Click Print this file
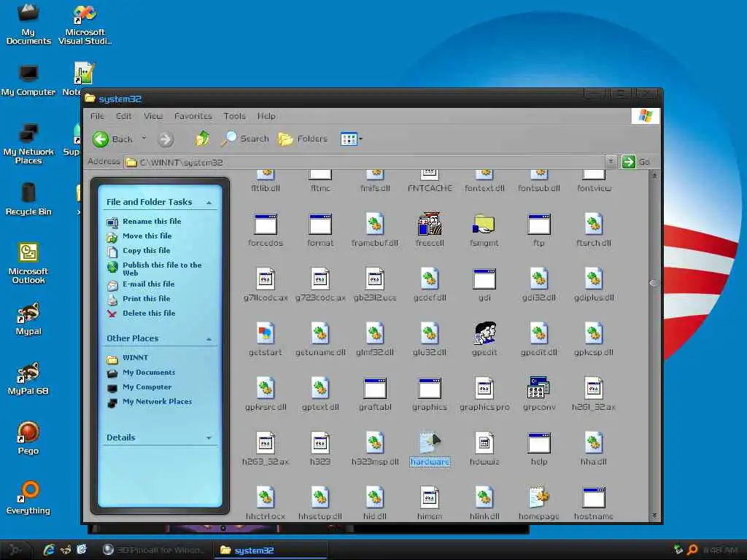 [x=146, y=298]
